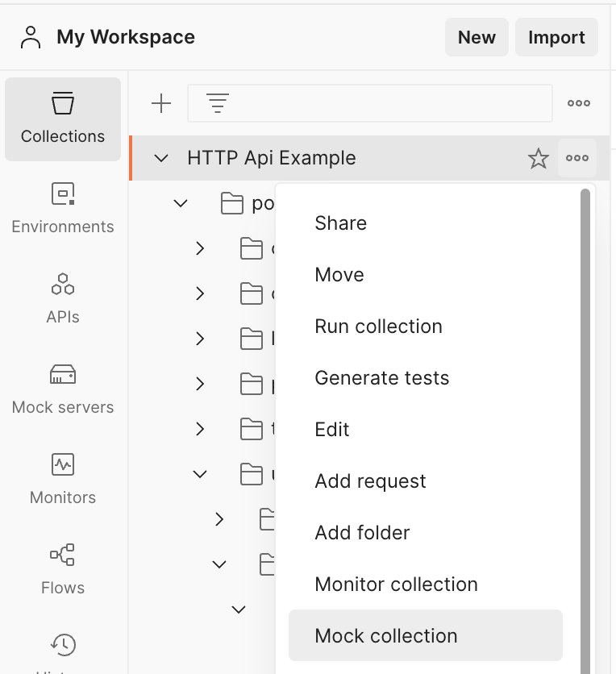Select Mock collection from the context menu
The image size is (616, 674).
385,636
